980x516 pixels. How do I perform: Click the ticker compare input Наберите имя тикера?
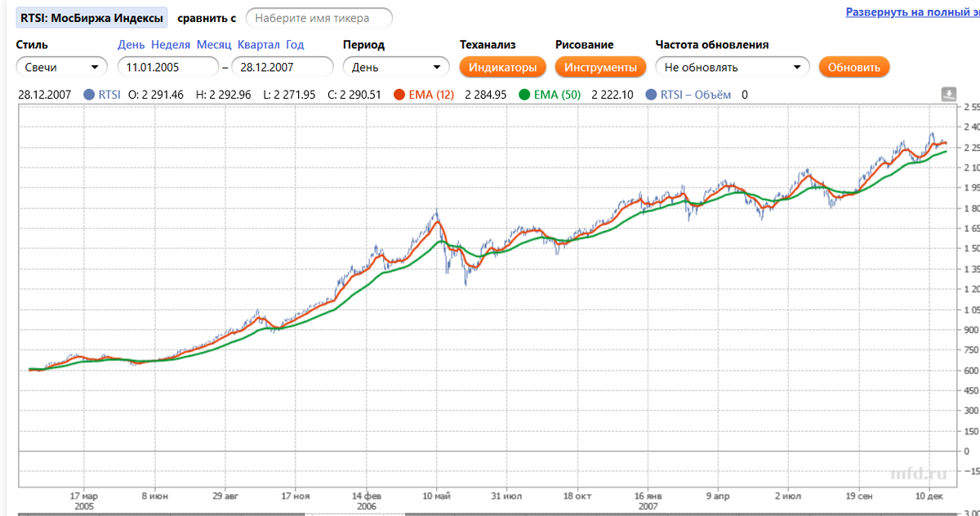[x=319, y=18]
